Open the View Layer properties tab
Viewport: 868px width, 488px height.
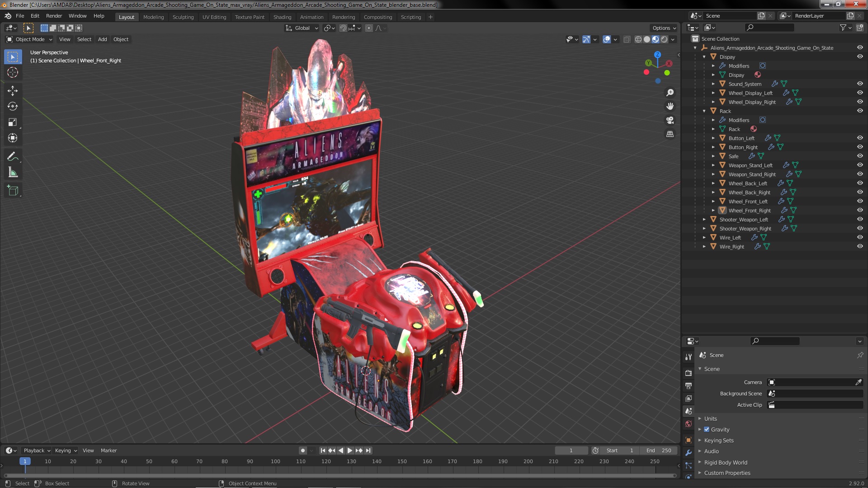click(689, 398)
